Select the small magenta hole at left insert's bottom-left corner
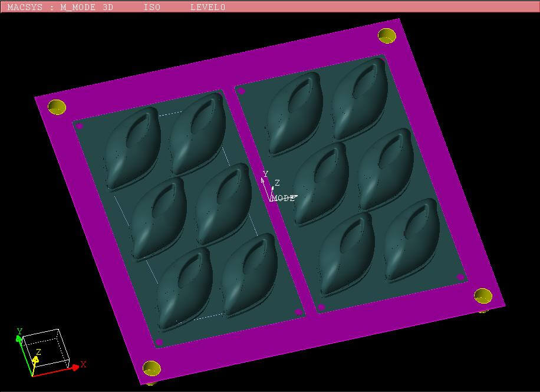The height and width of the screenshot is (392, 540). [159, 342]
